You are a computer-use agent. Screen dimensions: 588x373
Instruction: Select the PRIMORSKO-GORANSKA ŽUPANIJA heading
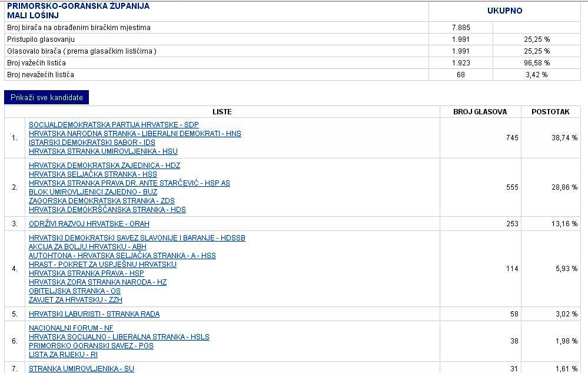[78, 6]
